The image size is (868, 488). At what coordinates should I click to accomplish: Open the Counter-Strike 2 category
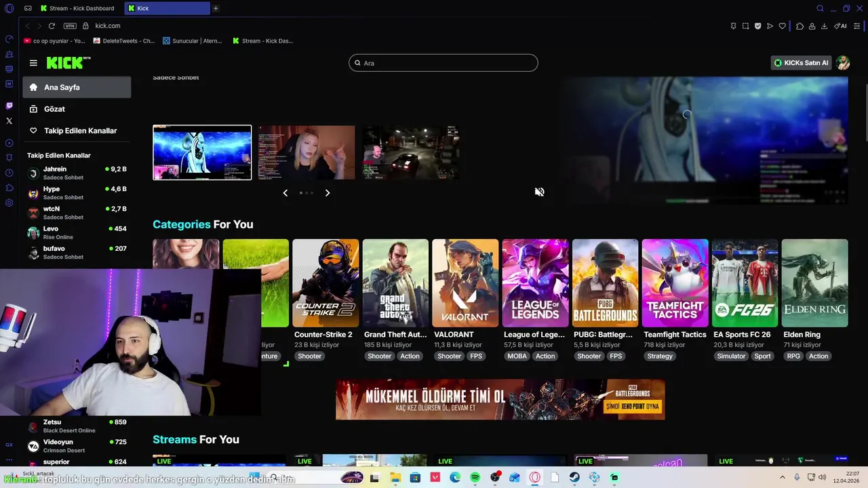(x=325, y=283)
